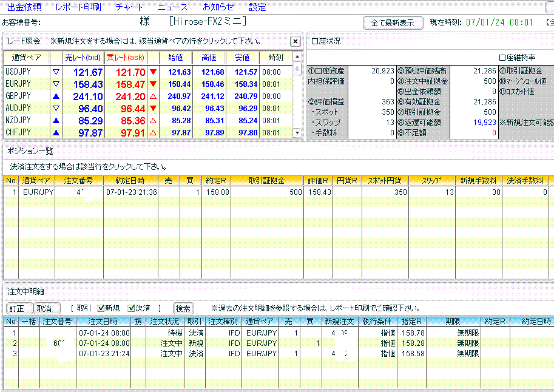Image resolution: width=554 pixels, height=392 pixels.
Task: Click the 約定日時 header in position list
Action: point(130,181)
